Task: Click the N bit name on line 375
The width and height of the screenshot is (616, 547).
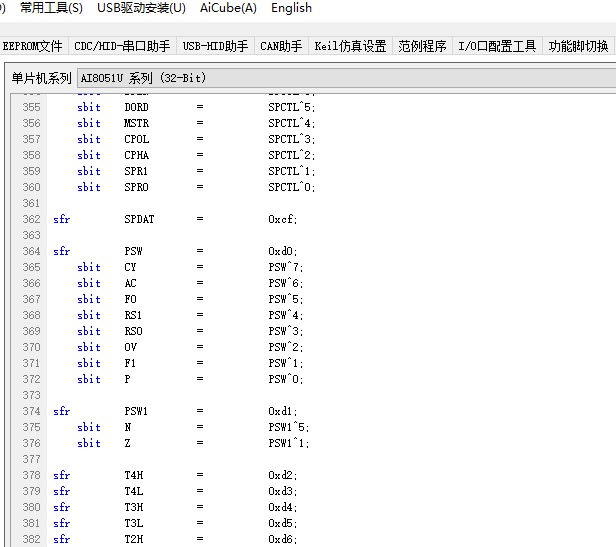Action: pyautogui.click(x=128, y=427)
